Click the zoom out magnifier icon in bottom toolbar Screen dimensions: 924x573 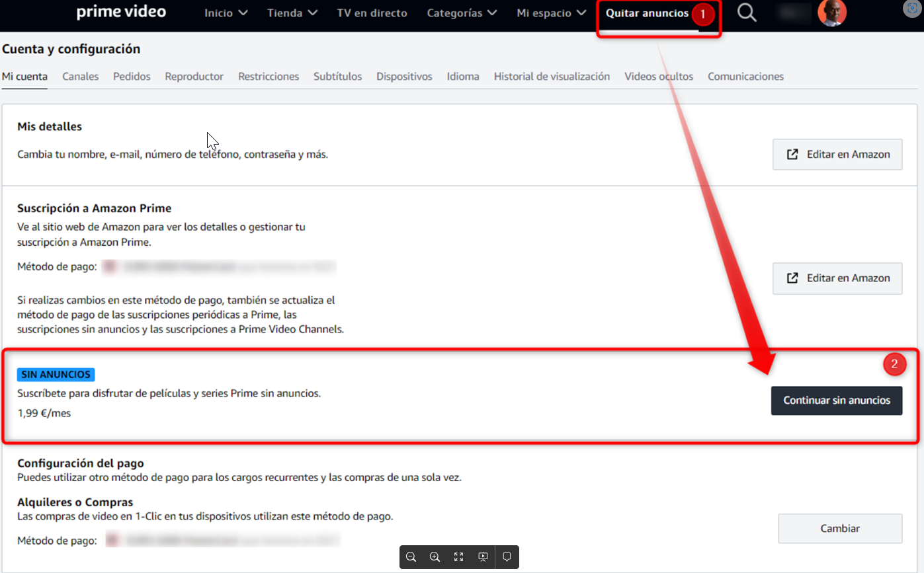pos(411,557)
